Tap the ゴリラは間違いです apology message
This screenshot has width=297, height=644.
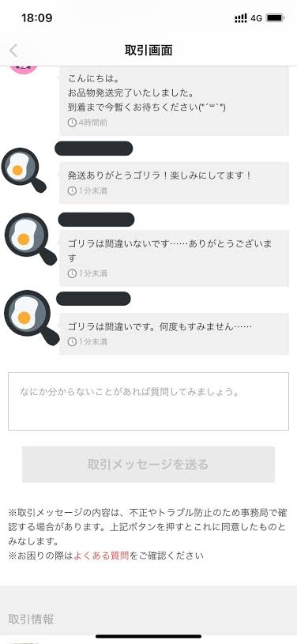pyautogui.click(x=175, y=333)
